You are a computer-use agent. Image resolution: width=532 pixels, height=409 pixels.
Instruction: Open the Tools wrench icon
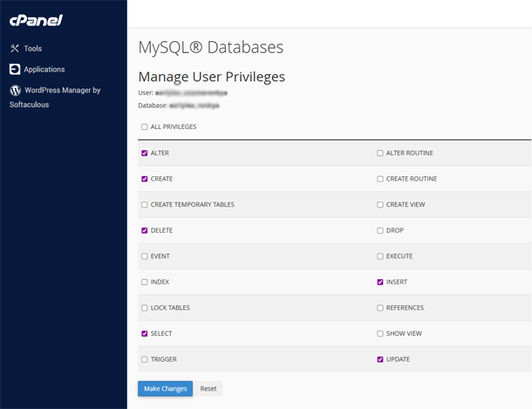click(x=15, y=49)
